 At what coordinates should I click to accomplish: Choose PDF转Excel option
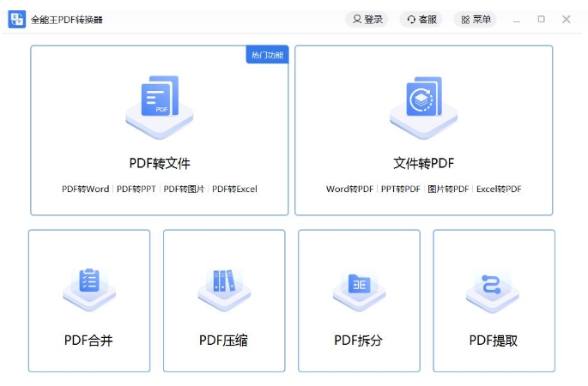[234, 189]
